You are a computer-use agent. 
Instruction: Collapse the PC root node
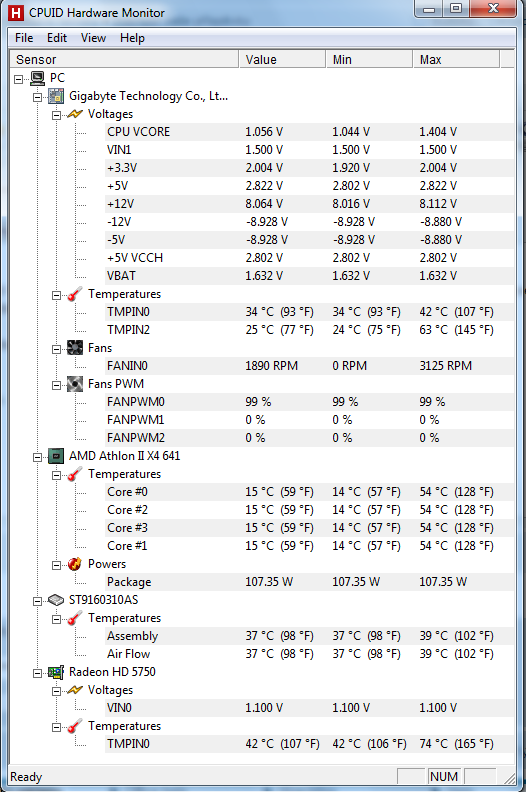19,79
